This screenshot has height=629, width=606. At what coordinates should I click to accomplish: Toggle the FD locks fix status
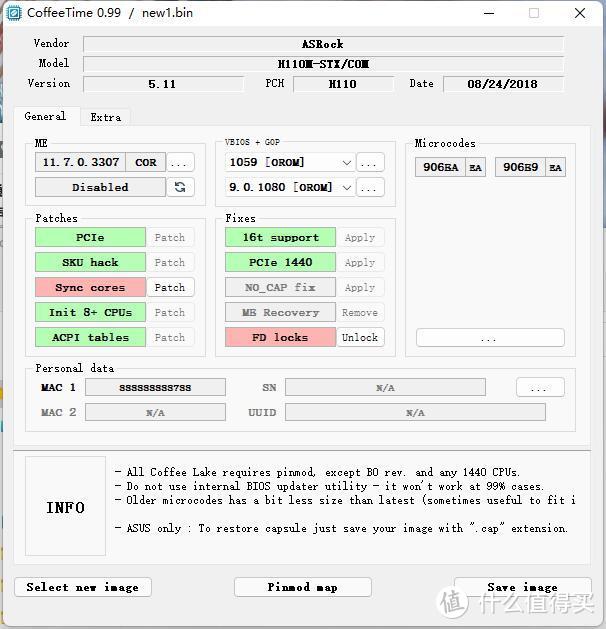tap(280, 337)
